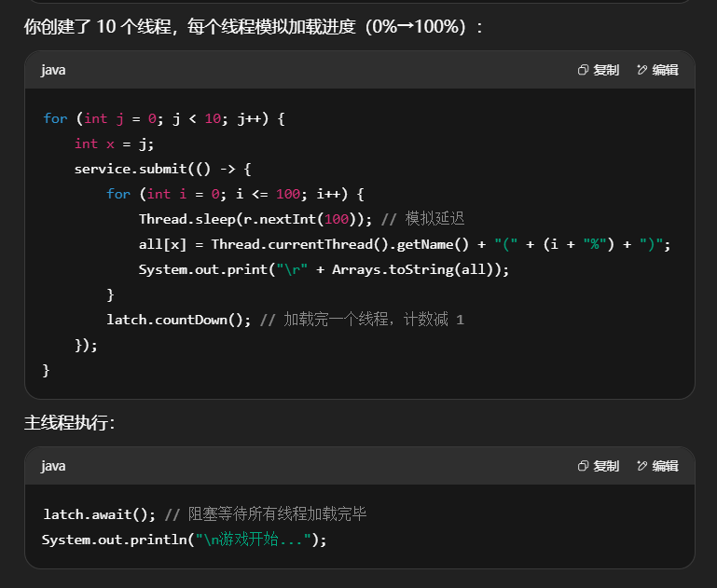Click the System.out.println game start line
This screenshot has height=588, width=717.
point(185,540)
